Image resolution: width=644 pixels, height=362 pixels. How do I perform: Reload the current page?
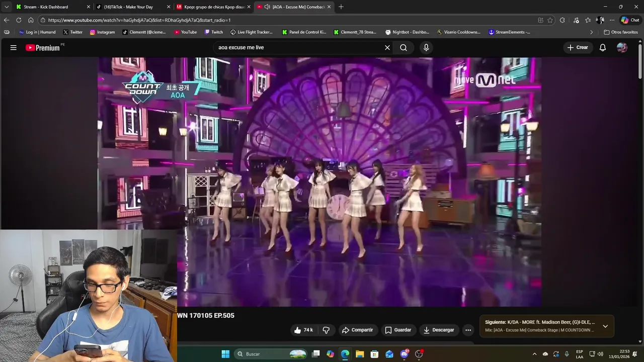pyautogui.click(x=19, y=20)
